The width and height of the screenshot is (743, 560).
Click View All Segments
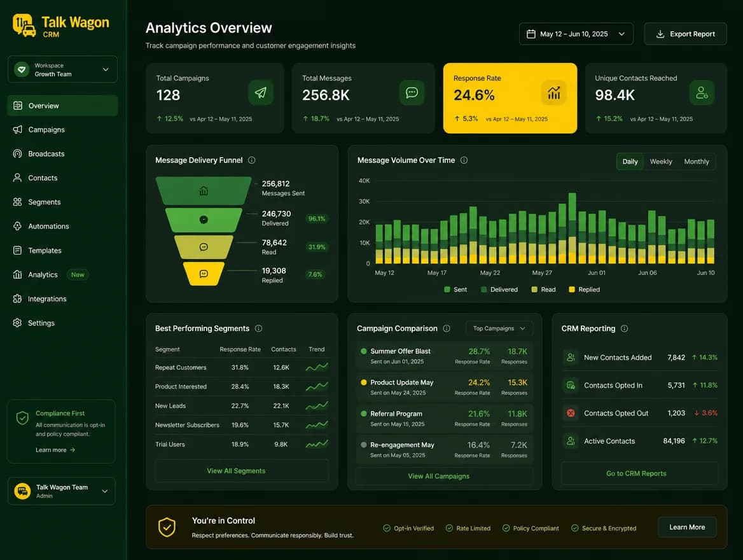pos(242,471)
